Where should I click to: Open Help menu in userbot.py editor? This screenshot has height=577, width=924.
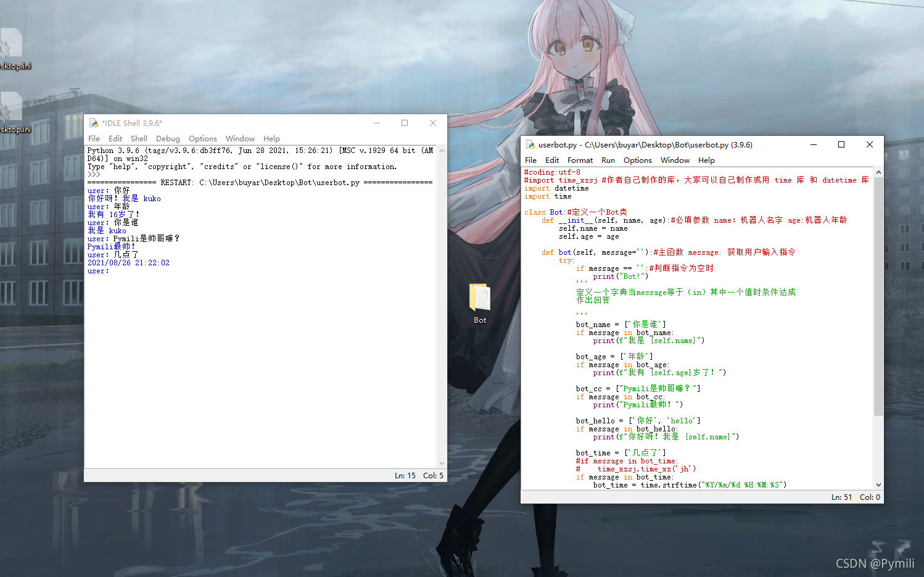[706, 160]
